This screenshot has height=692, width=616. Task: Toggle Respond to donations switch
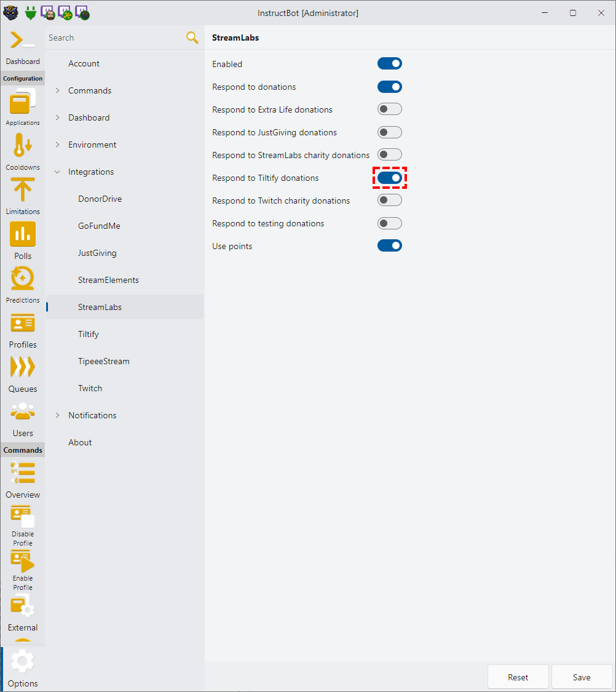(389, 87)
